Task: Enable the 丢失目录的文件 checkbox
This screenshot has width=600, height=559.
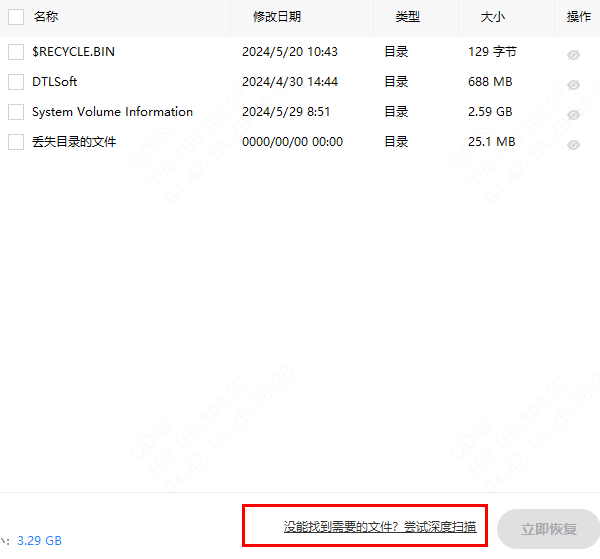Action: tap(16, 142)
